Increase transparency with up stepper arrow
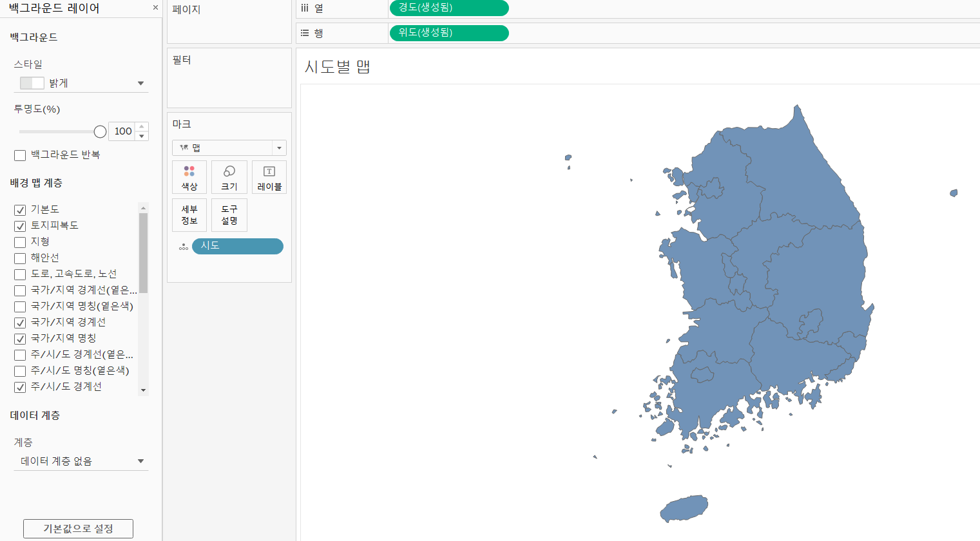 coord(142,127)
